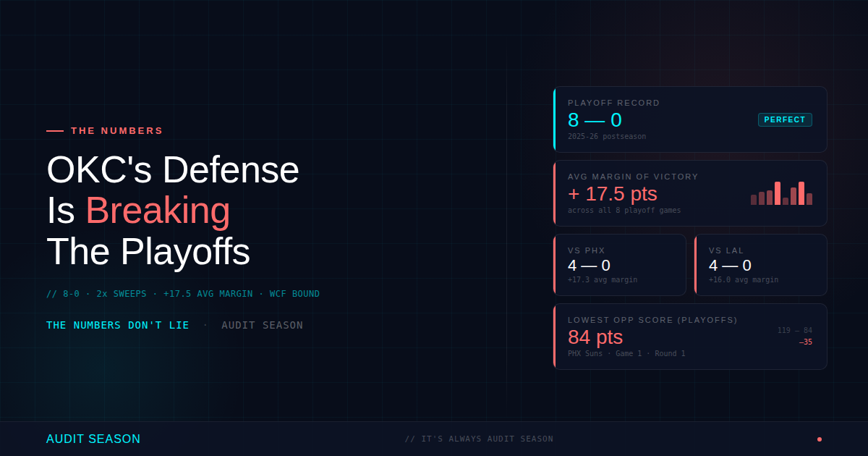Click the "// 8-0 · 2x SWEEPS" stats line

point(183,294)
